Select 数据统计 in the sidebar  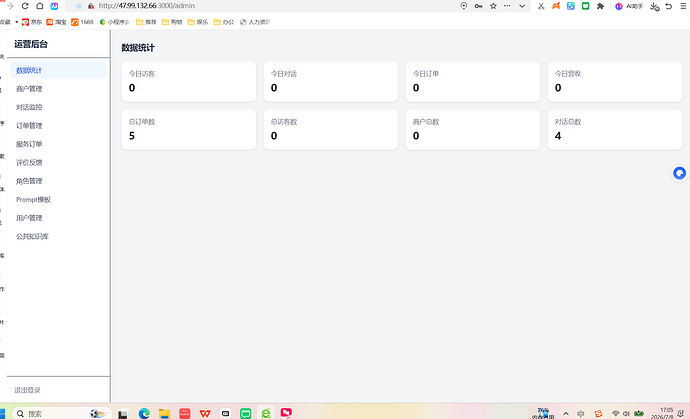tap(59, 70)
